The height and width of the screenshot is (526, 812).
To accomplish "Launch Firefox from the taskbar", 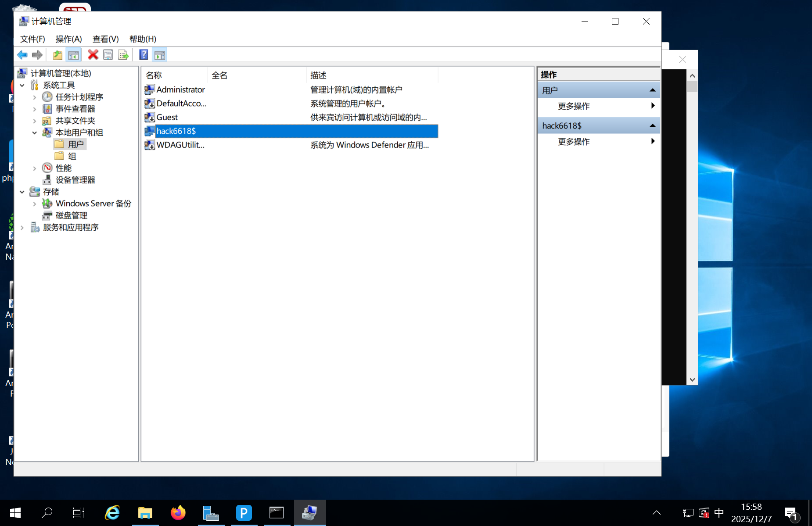I will 178,513.
